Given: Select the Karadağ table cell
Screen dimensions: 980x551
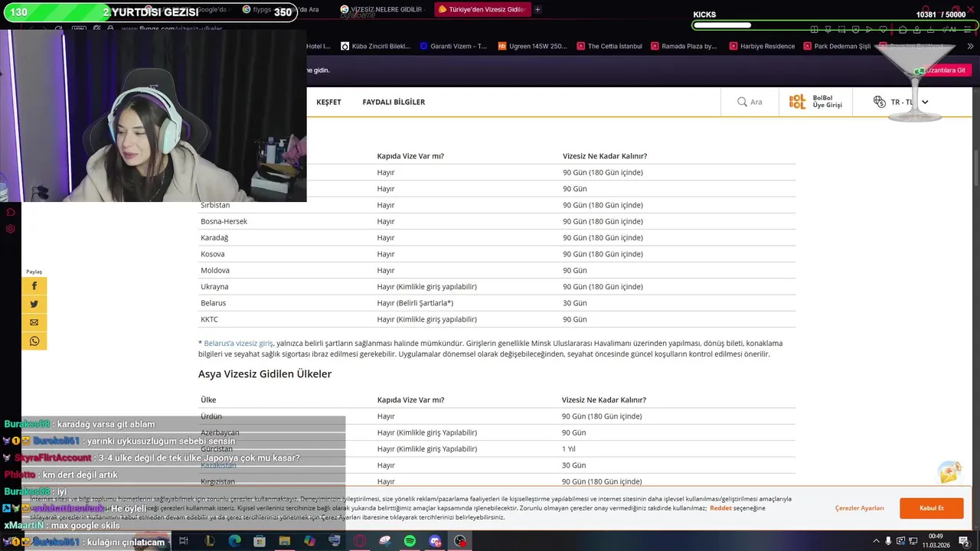Looking at the screenshot, I should click(x=214, y=237).
